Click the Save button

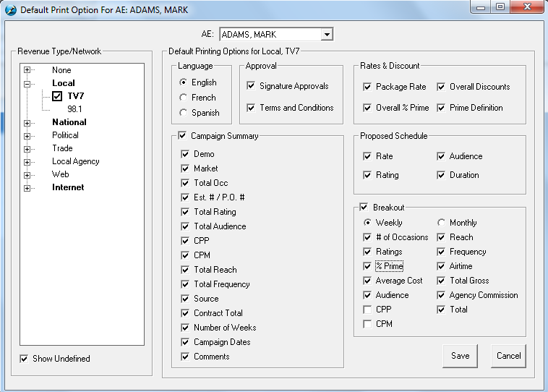pos(460,355)
